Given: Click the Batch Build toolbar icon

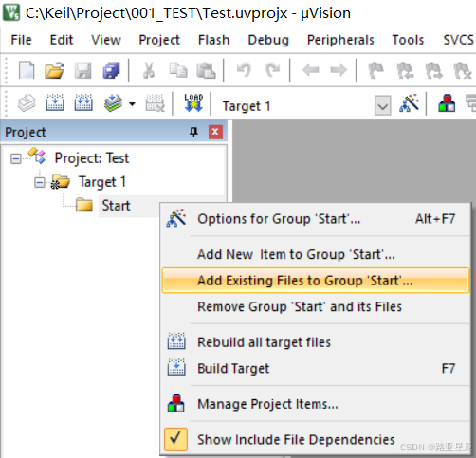Looking at the screenshot, I should coord(113,103).
